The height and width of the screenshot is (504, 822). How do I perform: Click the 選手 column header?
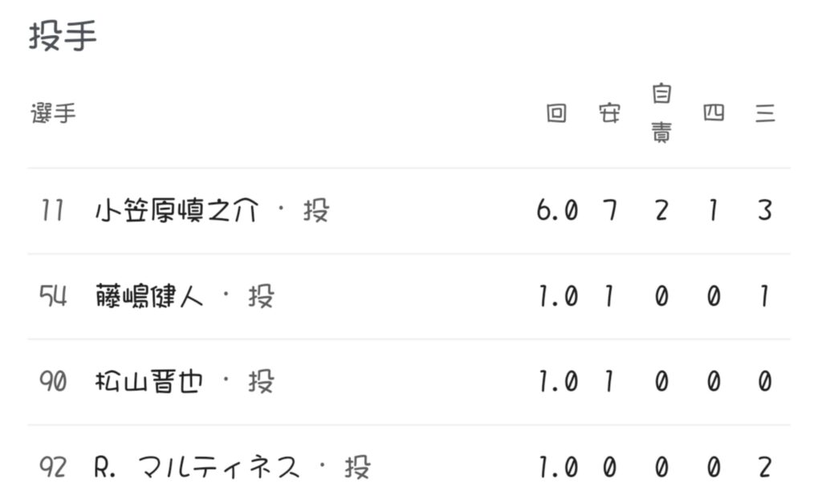54,114
